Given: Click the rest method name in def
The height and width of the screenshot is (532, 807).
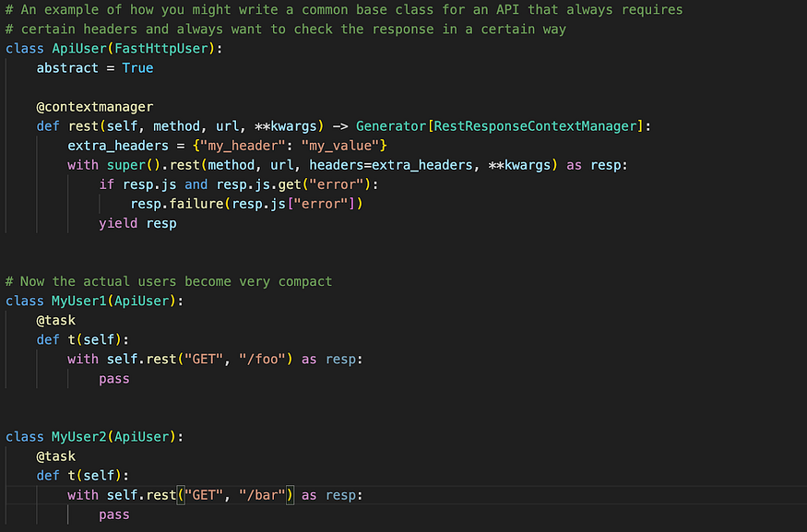Looking at the screenshot, I should [83, 126].
